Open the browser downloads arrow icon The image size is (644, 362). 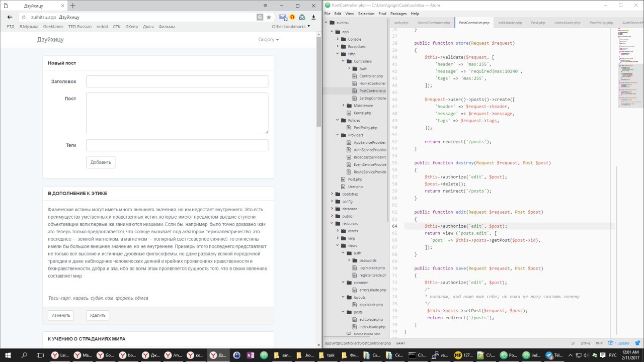[313, 17]
